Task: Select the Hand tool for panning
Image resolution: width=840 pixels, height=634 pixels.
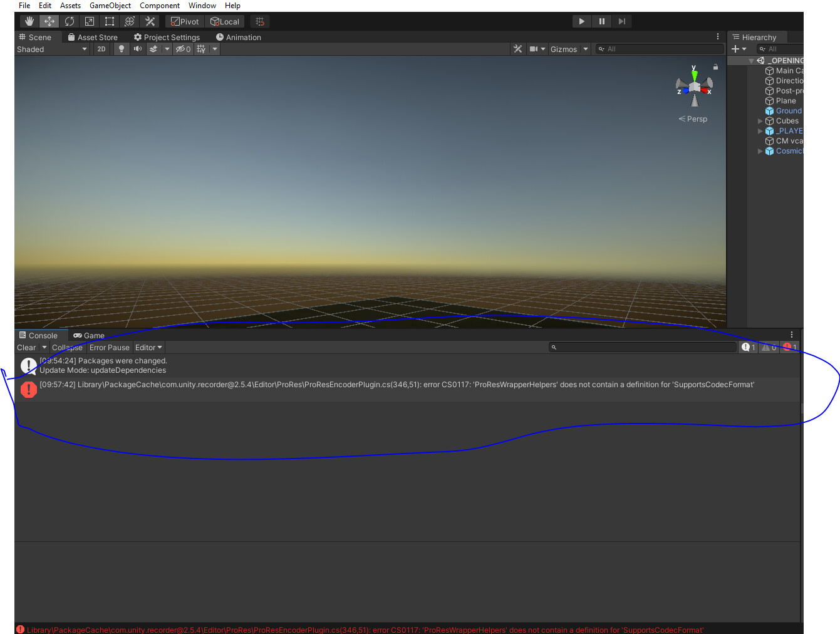Action: pos(29,21)
